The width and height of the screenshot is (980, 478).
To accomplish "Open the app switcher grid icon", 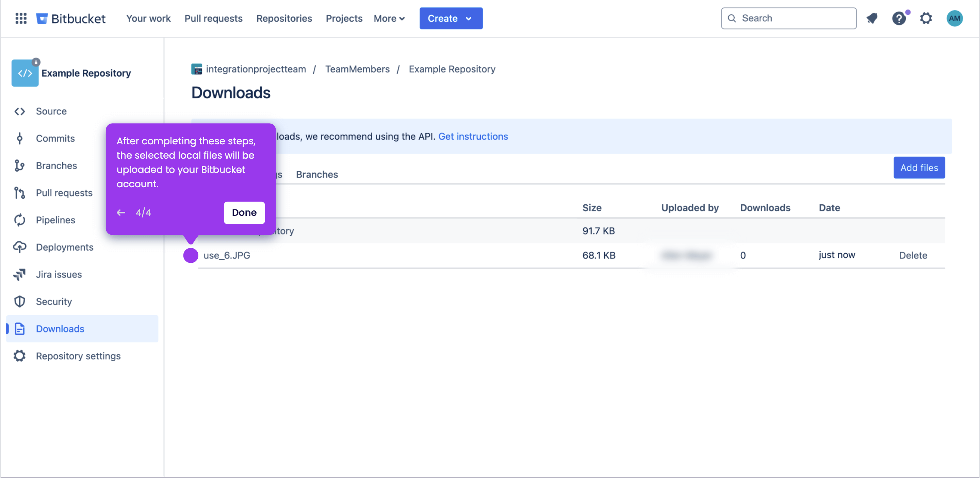I will pyautogui.click(x=21, y=18).
